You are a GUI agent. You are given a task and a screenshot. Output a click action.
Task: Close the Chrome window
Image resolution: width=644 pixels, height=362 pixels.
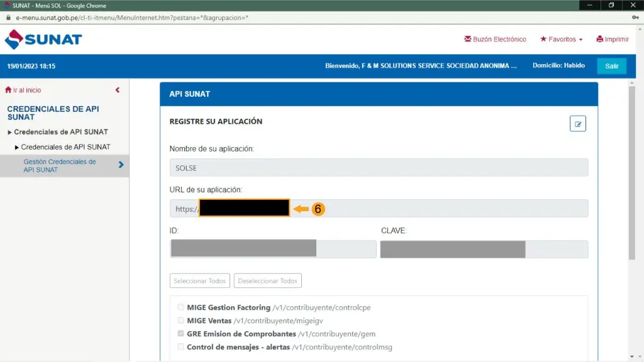click(x=633, y=5)
